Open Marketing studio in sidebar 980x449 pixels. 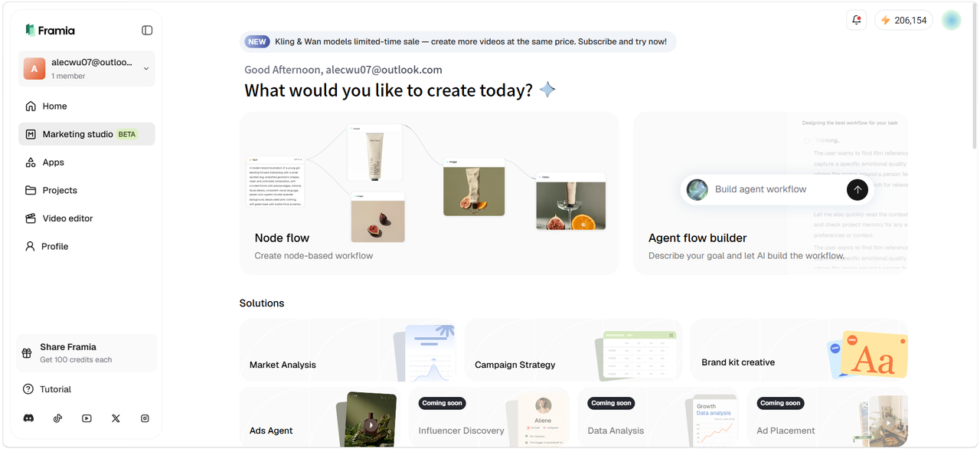87,134
